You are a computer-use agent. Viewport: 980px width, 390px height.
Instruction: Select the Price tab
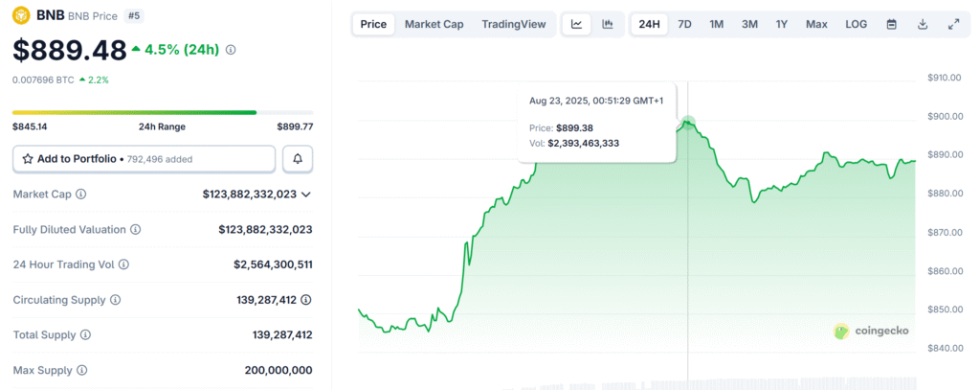(373, 24)
